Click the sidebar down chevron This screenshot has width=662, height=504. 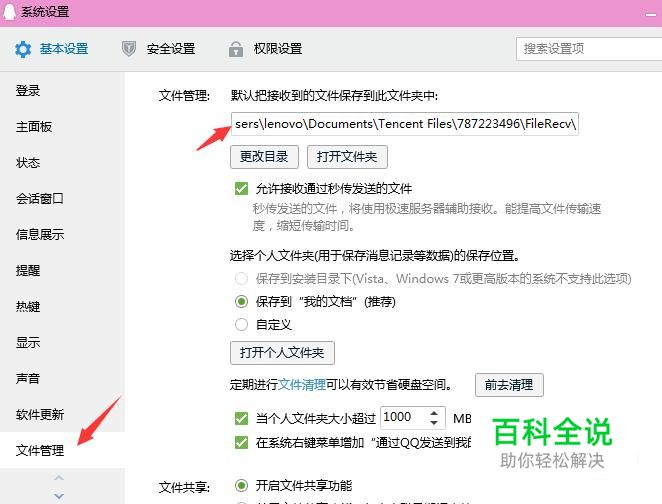(x=59, y=496)
